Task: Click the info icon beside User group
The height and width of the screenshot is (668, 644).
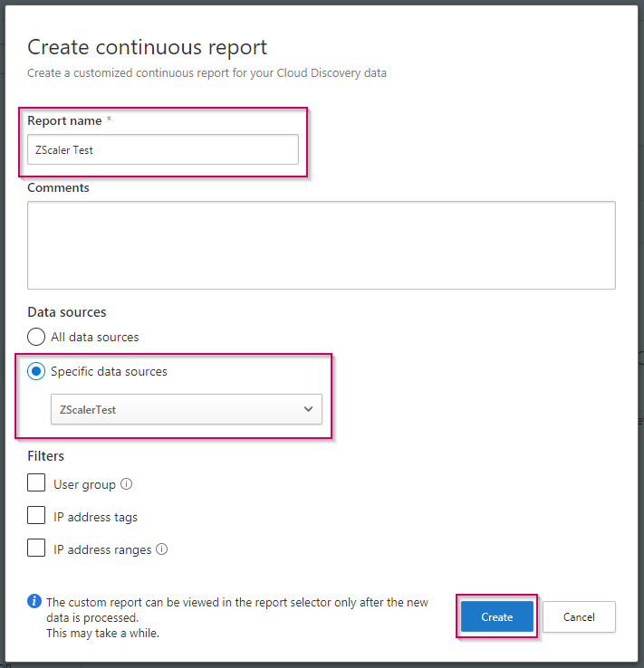Action: point(127,485)
